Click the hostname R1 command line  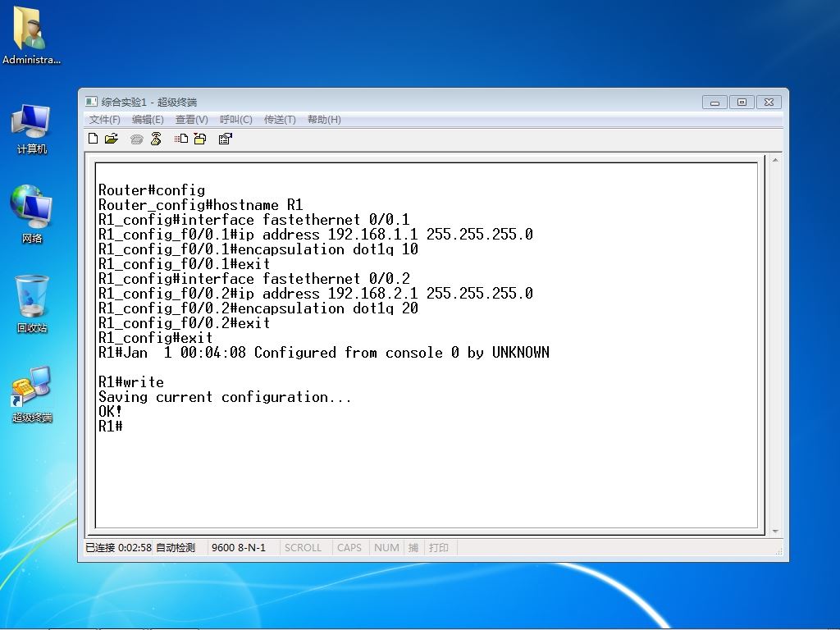tap(200, 205)
